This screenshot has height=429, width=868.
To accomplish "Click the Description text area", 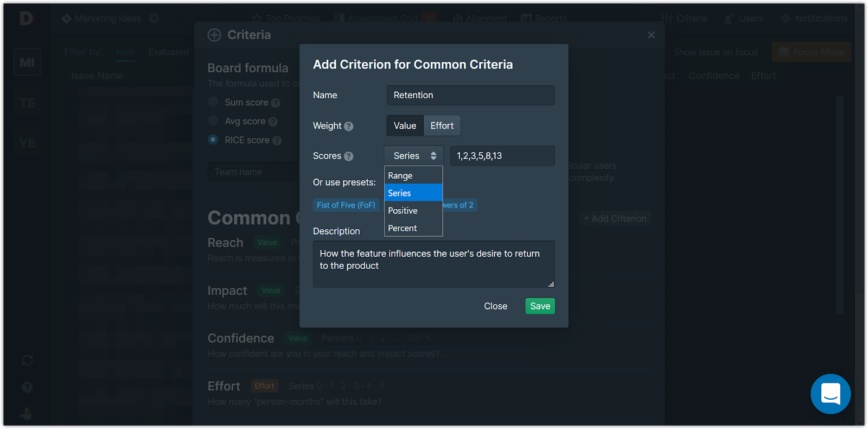I will (434, 264).
